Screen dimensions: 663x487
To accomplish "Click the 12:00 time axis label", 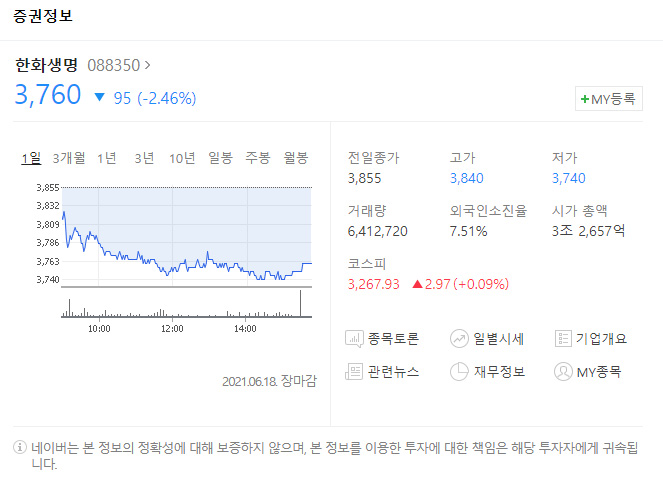I will click(172, 328).
